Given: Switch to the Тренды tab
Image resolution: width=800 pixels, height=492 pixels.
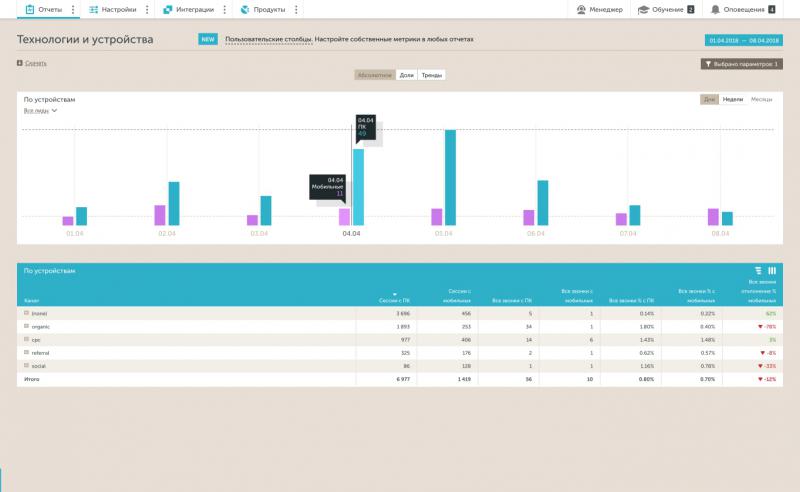Looking at the screenshot, I should click(432, 75).
